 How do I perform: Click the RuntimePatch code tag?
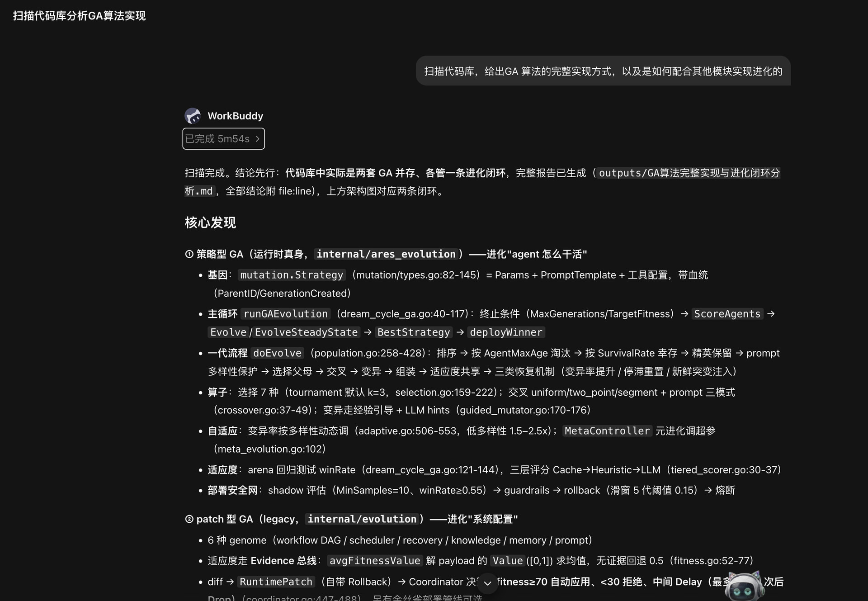pyautogui.click(x=276, y=582)
